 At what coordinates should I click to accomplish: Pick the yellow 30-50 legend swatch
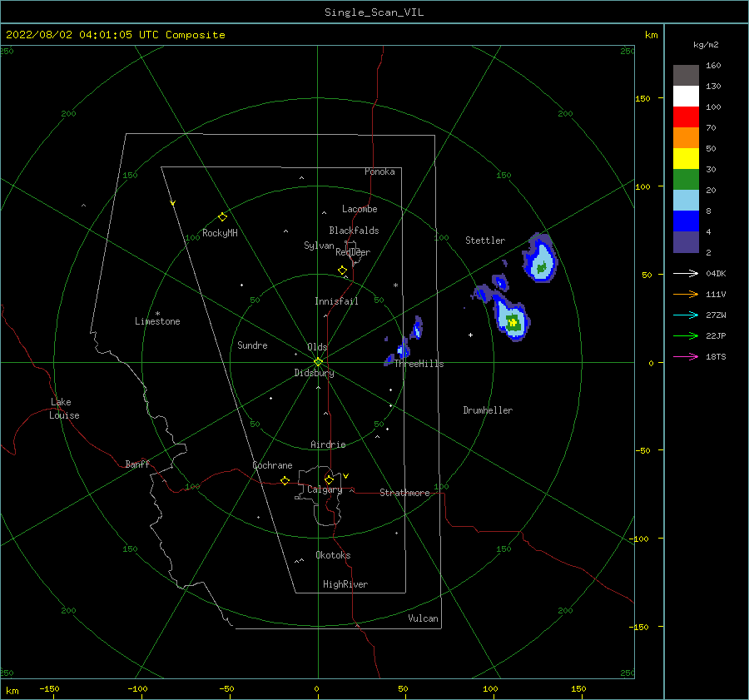[686, 159]
